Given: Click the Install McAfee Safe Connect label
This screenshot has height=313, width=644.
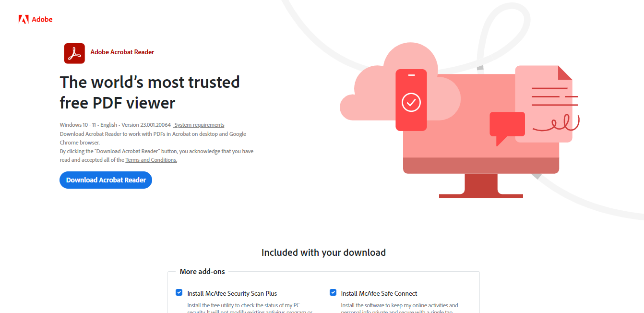Looking at the screenshot, I should coord(379,293).
